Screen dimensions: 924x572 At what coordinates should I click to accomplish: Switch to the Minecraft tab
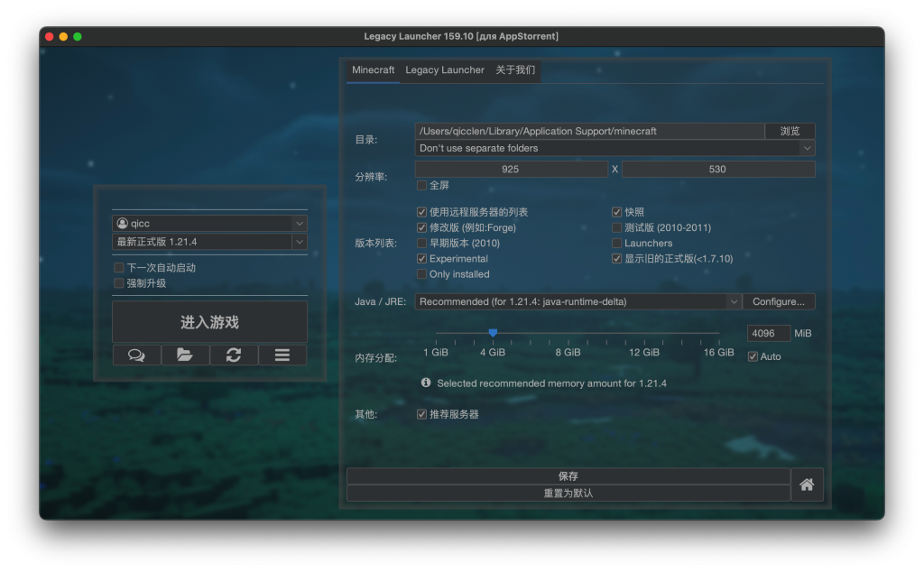coord(373,70)
